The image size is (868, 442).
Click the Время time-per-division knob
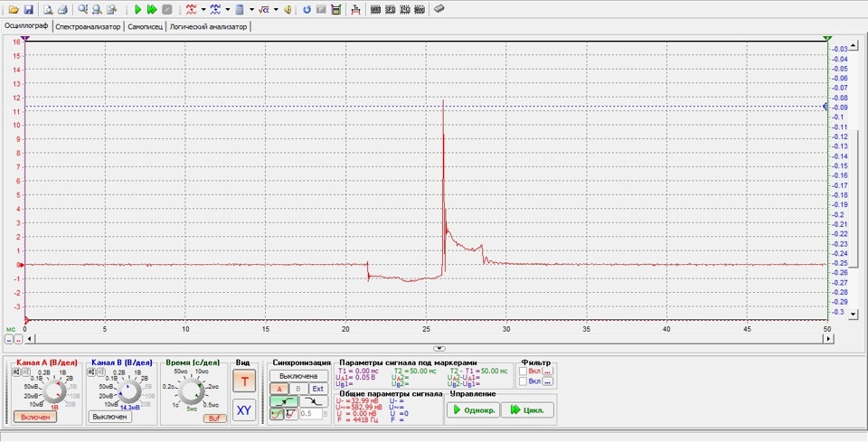(190, 391)
